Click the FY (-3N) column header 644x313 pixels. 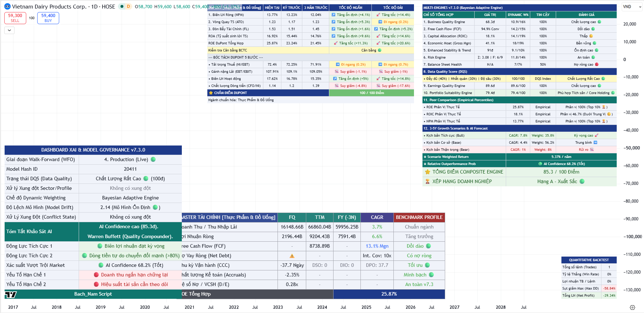coord(347,218)
